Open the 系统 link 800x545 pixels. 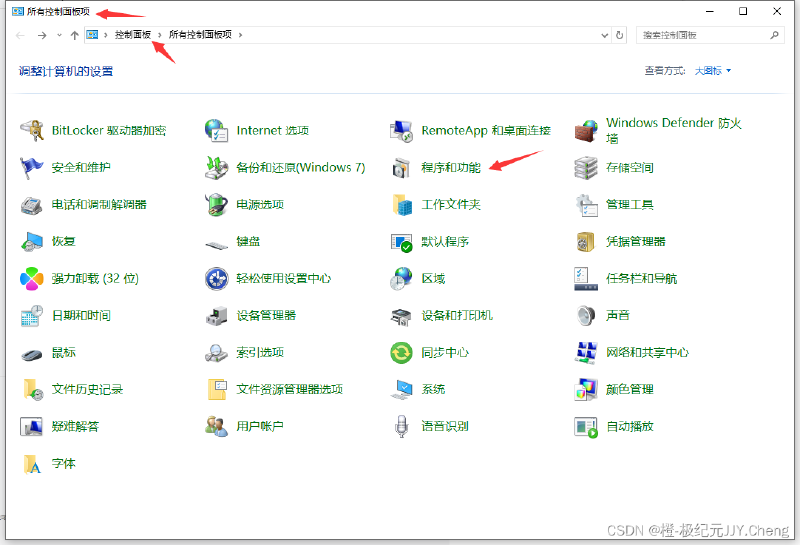pos(433,390)
